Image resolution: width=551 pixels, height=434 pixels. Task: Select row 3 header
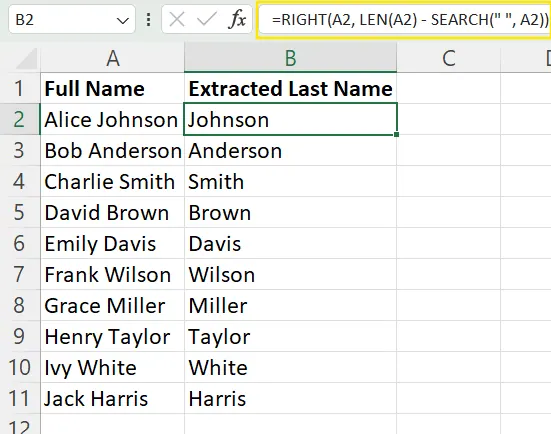(x=20, y=150)
